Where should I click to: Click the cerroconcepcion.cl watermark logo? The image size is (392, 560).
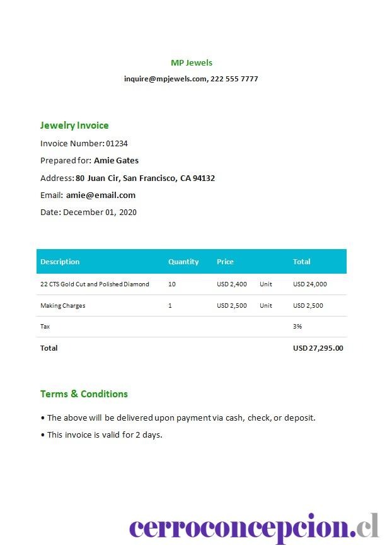254,528
